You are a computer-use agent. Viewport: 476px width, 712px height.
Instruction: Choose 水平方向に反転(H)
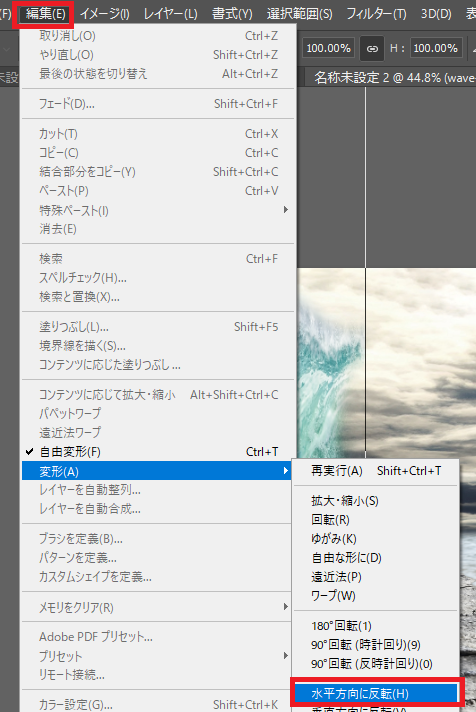click(x=376, y=694)
